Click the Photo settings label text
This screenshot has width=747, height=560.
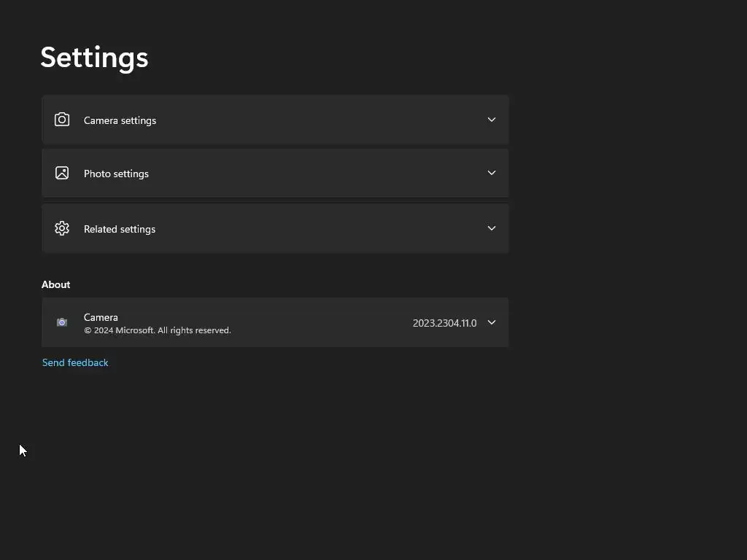116,174
